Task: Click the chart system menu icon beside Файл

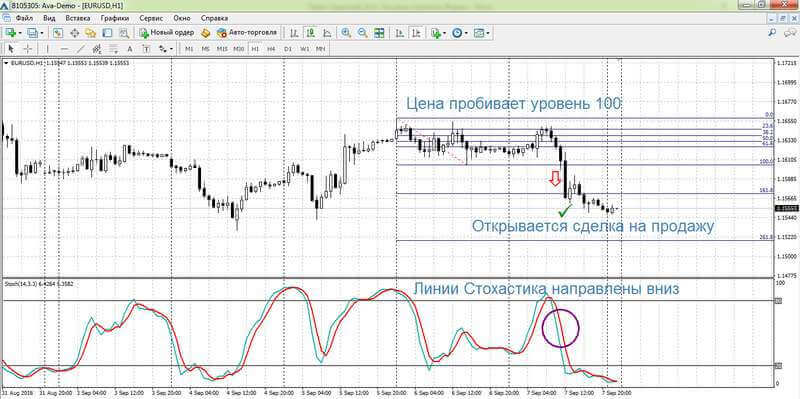Action: (7, 18)
